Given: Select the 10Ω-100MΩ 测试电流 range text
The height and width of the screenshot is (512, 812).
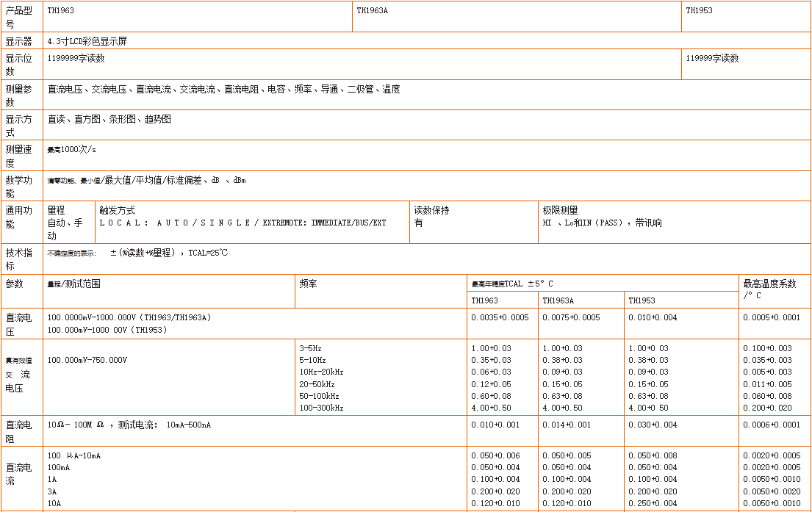Looking at the screenshot, I should pos(129,425).
